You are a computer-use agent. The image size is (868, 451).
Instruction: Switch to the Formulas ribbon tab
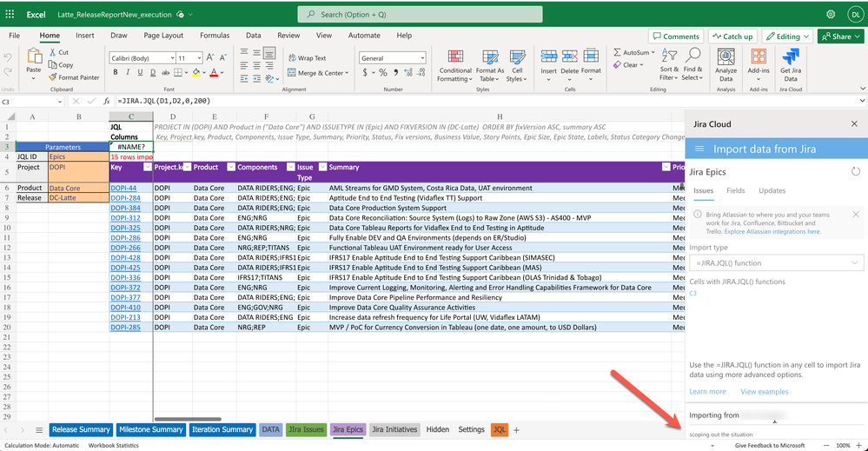point(215,36)
